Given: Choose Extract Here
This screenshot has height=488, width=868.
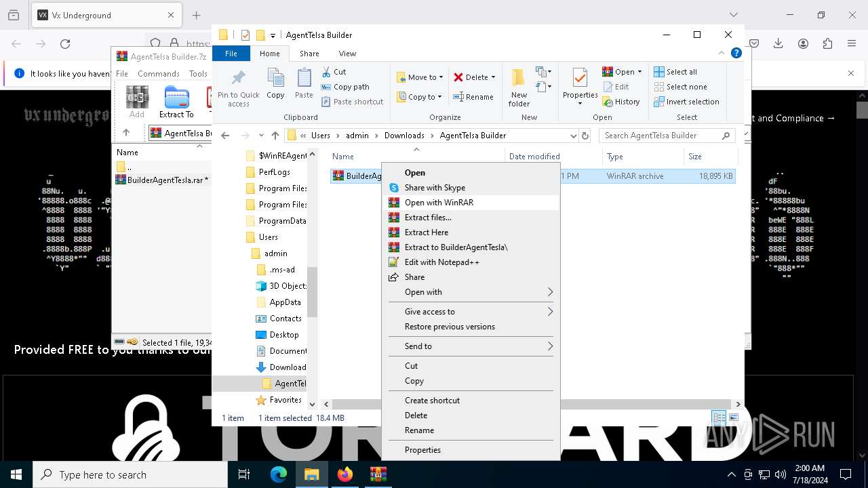Looking at the screenshot, I should coord(471,232).
